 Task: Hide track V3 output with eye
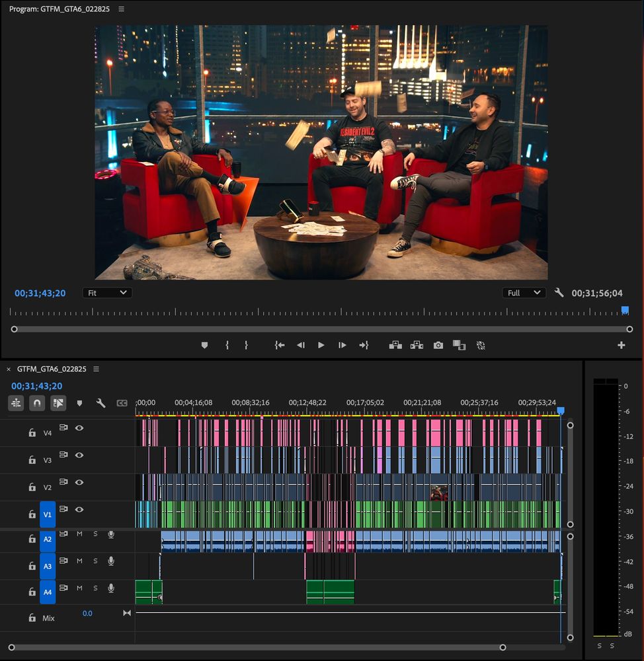point(79,455)
